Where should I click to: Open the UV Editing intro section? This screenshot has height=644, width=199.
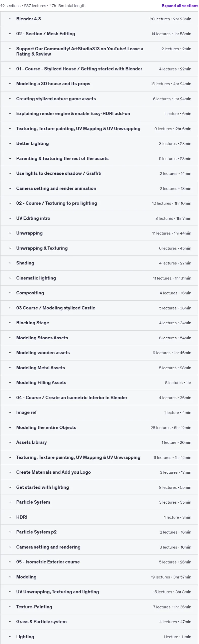(99, 218)
